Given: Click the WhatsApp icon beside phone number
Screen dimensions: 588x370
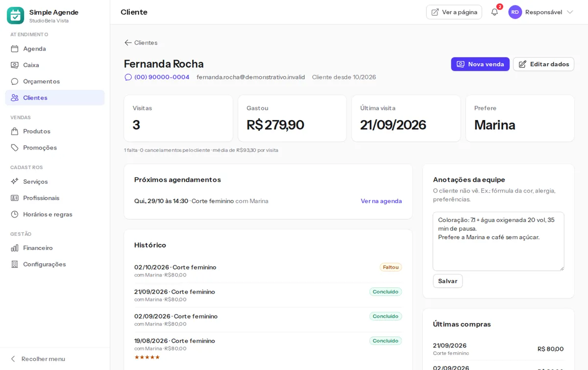Looking at the screenshot, I should pyautogui.click(x=128, y=77).
